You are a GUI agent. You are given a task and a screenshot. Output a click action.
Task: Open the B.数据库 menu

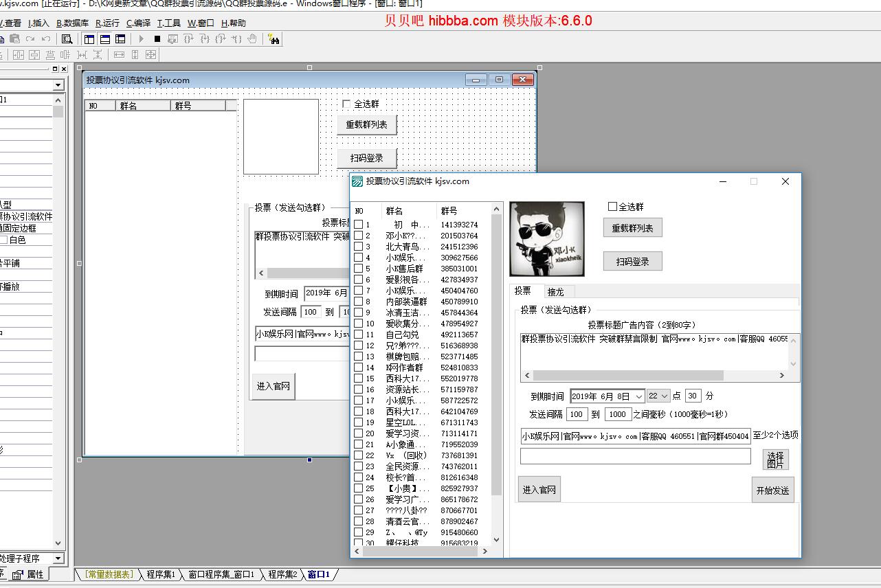(72, 23)
